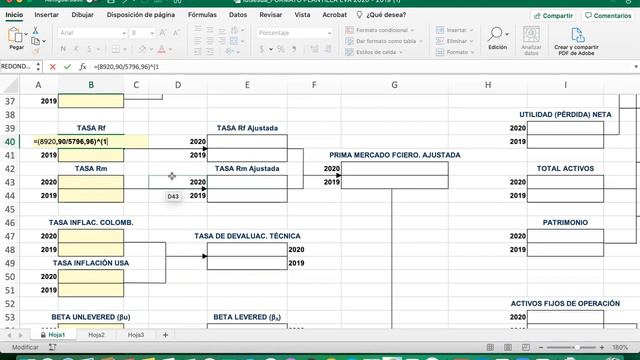
Task: Expand the Pegar paste options arrow
Action: click(x=26, y=34)
